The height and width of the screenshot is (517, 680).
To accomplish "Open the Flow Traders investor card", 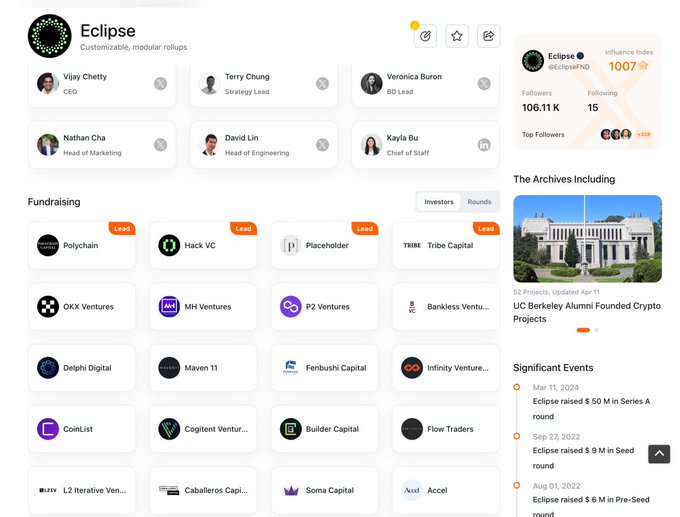I will [x=446, y=429].
